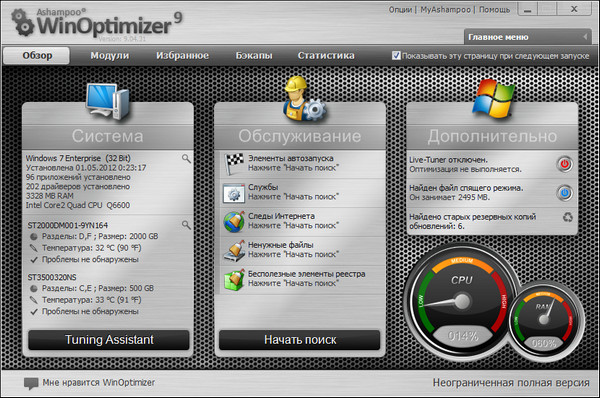Select Бесполезные элементы реестра entry text
Viewport: 600px width, 398px height.
pos(307,274)
